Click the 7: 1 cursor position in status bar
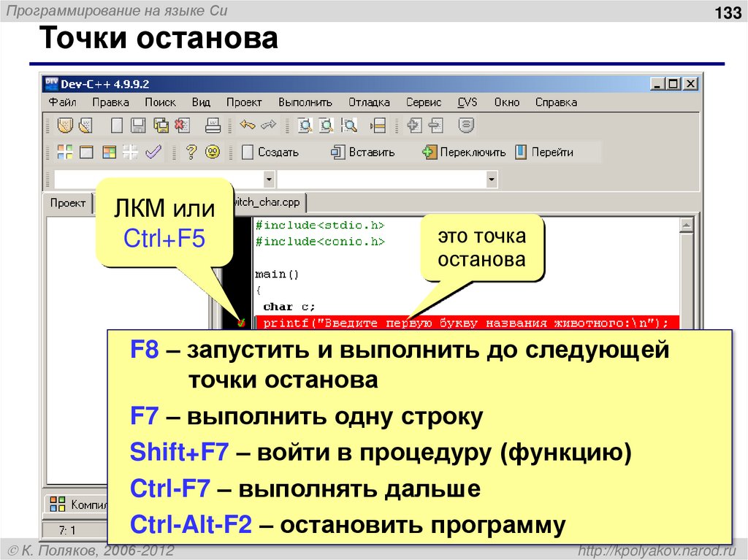The width and height of the screenshot is (748, 560). coord(67,530)
